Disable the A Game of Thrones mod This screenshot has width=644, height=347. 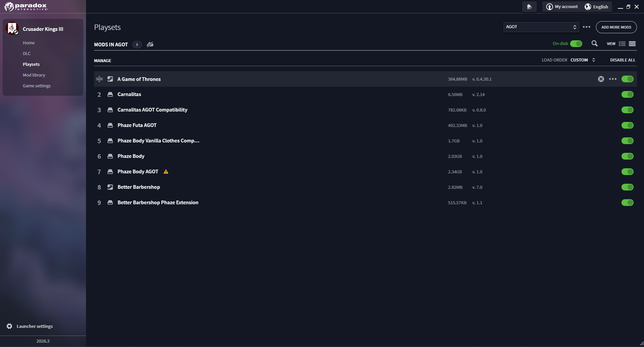click(628, 79)
